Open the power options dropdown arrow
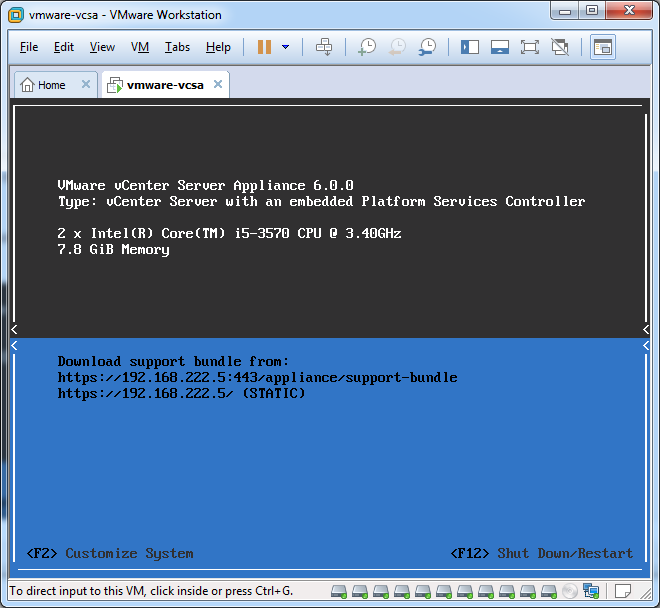Image resolution: width=660 pixels, height=608 pixels. [285, 47]
